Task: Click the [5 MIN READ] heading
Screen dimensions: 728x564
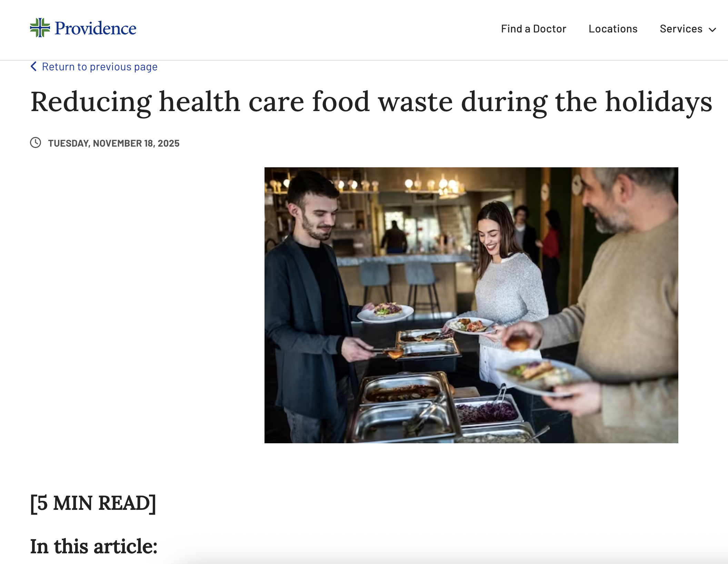Action: coord(93,503)
